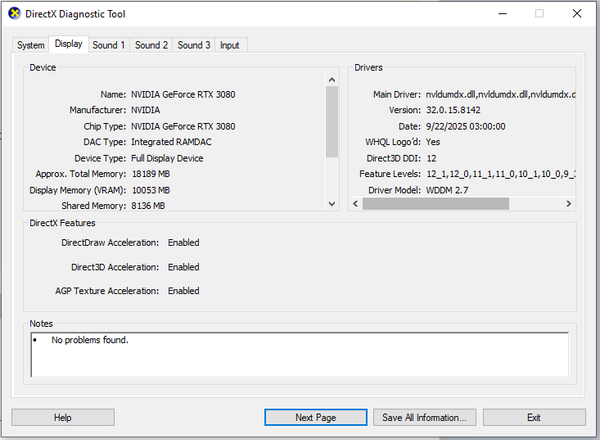Select the Display tab
The height and width of the screenshot is (440, 600).
point(69,44)
